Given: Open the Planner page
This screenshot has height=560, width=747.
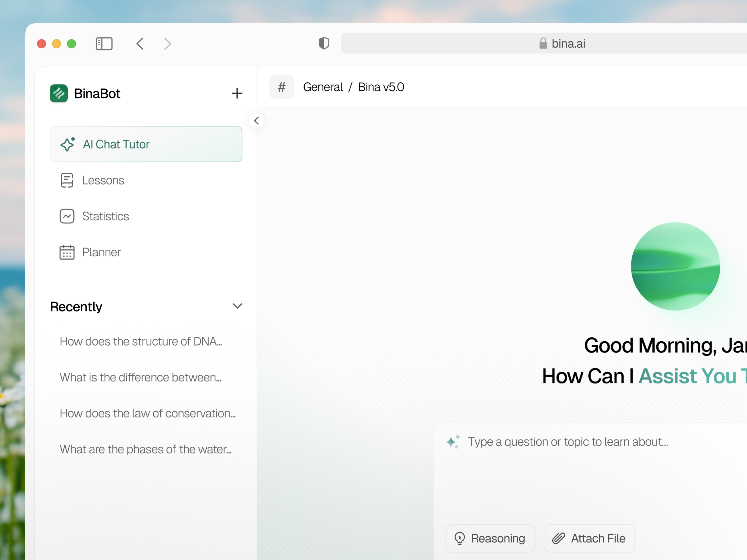Looking at the screenshot, I should coord(101,252).
